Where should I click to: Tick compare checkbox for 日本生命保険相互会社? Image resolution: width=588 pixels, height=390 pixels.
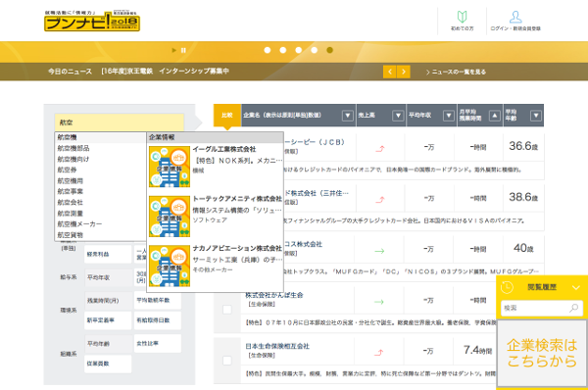click(x=227, y=361)
